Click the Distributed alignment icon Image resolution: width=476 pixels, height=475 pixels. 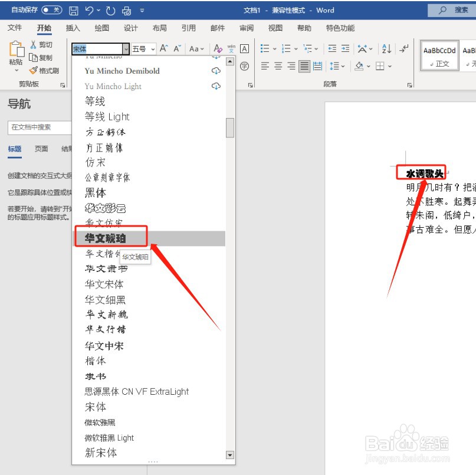(x=317, y=66)
